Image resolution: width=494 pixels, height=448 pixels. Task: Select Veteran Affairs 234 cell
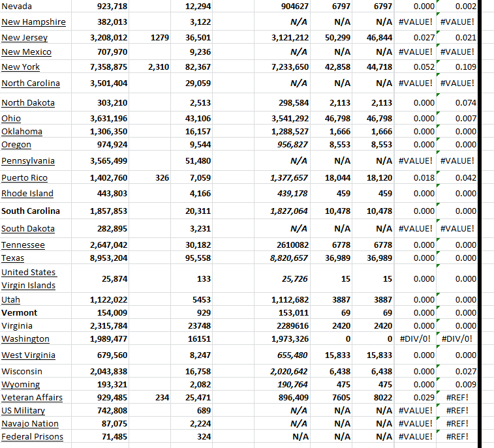[x=149, y=398]
